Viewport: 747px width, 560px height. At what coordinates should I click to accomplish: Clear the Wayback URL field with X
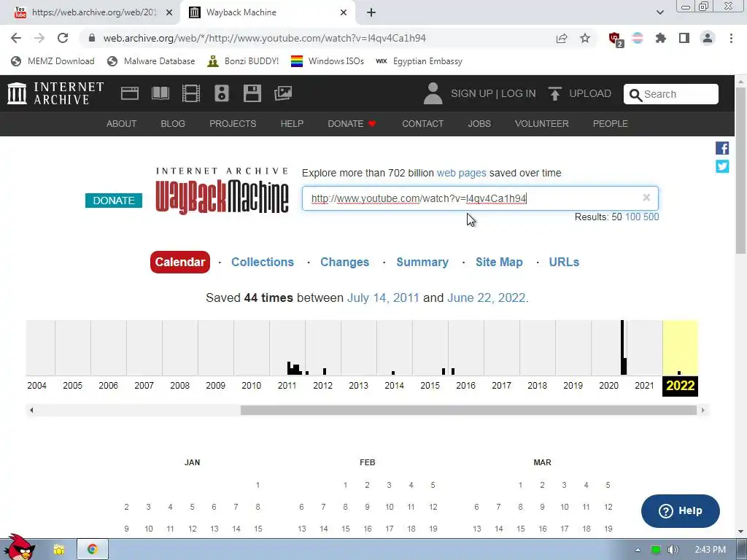pyautogui.click(x=646, y=198)
